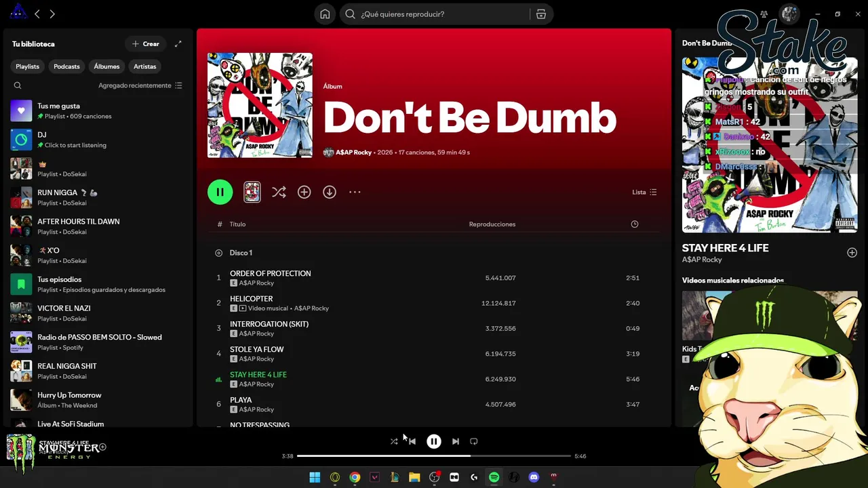Sort the tracks by the duration clock icon

click(635, 224)
